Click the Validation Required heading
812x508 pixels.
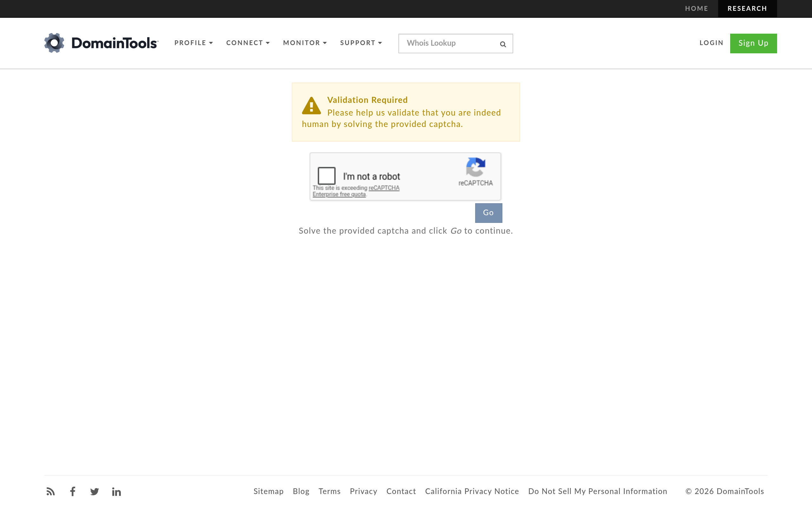[367, 100]
